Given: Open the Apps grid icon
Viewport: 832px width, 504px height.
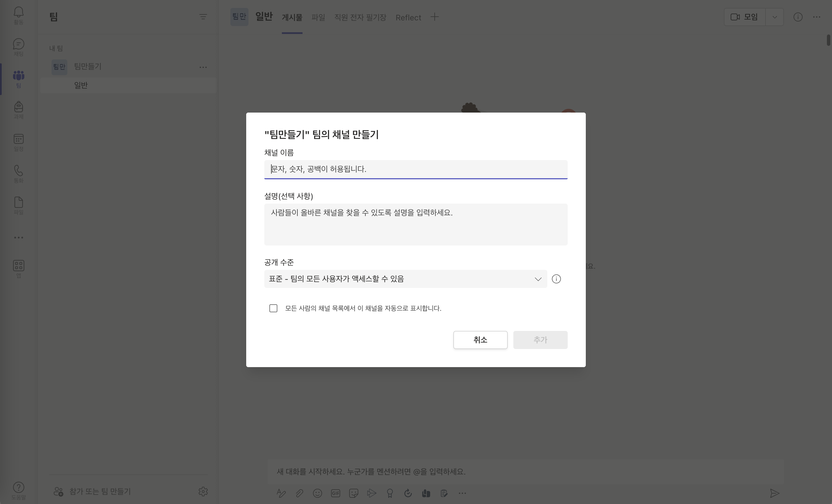Looking at the screenshot, I should tap(19, 266).
